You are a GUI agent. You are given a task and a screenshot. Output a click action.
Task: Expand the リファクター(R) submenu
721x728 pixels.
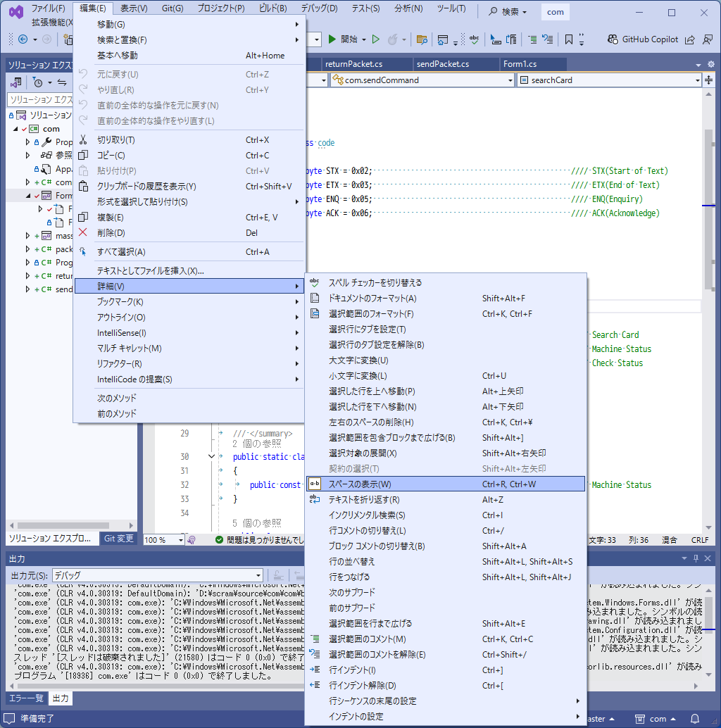click(x=189, y=363)
